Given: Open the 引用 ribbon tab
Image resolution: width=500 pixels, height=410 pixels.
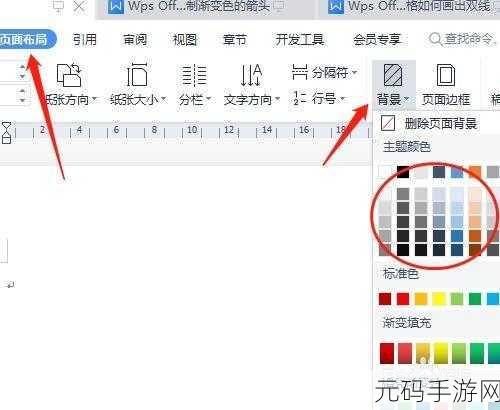Looking at the screenshot, I should (85, 40).
